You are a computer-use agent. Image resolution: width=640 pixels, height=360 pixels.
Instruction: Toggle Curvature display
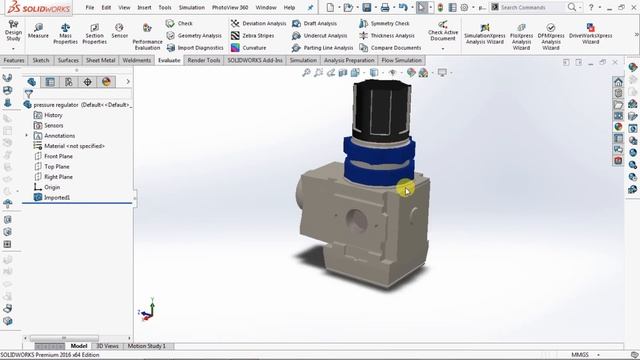pos(249,48)
